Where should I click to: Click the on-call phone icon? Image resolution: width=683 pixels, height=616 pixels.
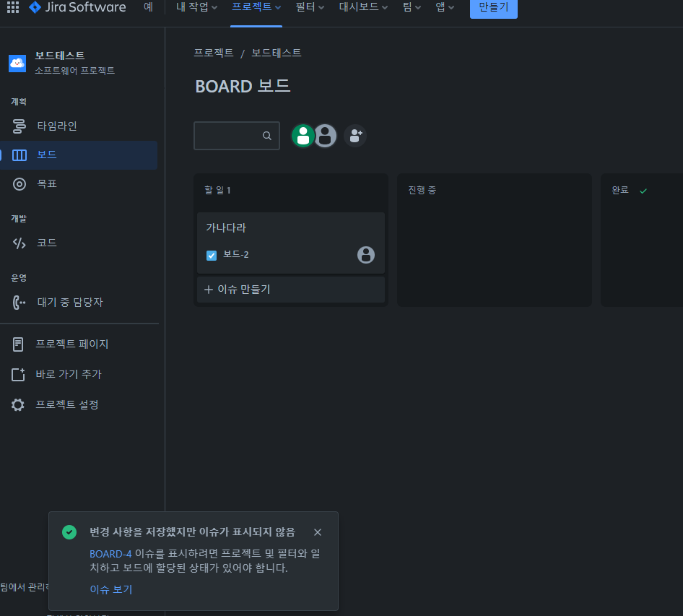pos(19,303)
